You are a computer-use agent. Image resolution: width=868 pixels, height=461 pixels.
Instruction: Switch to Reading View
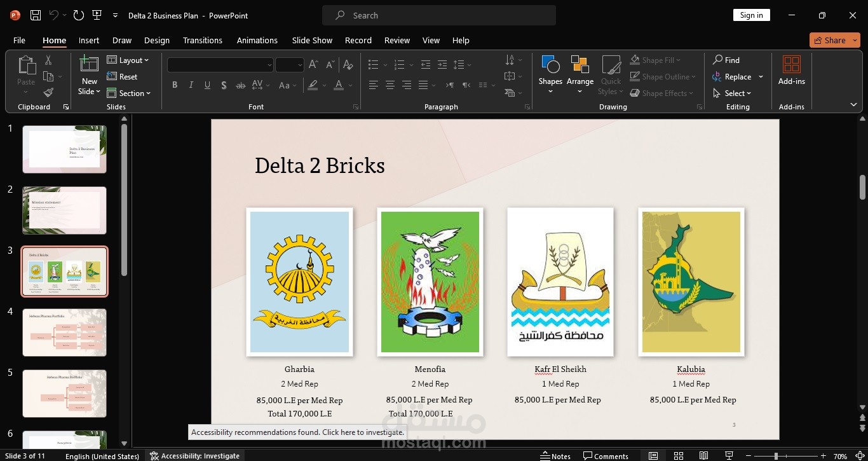703,456
